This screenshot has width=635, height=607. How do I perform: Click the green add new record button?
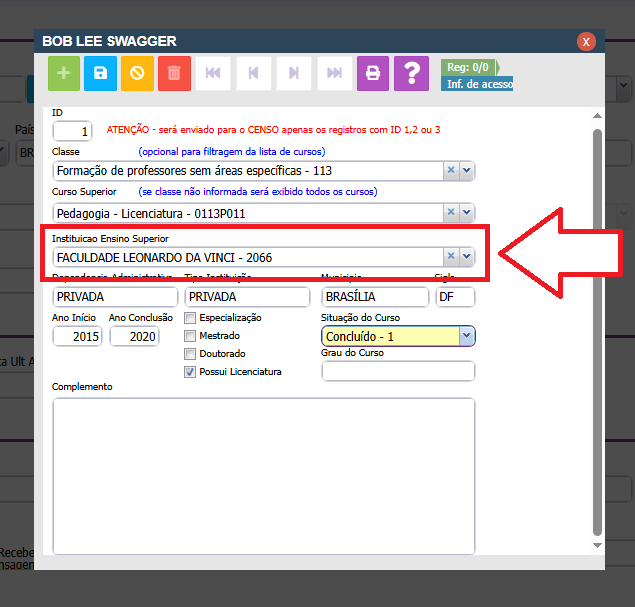65,73
